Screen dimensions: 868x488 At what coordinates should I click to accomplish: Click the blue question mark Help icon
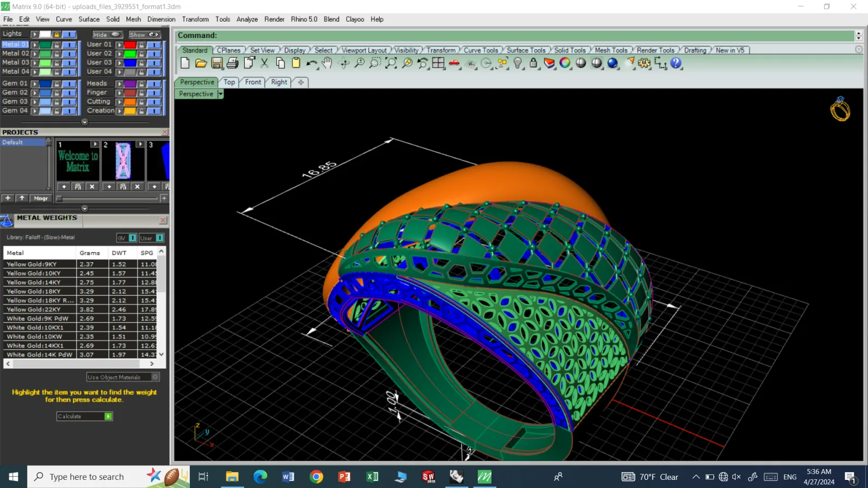(x=676, y=63)
